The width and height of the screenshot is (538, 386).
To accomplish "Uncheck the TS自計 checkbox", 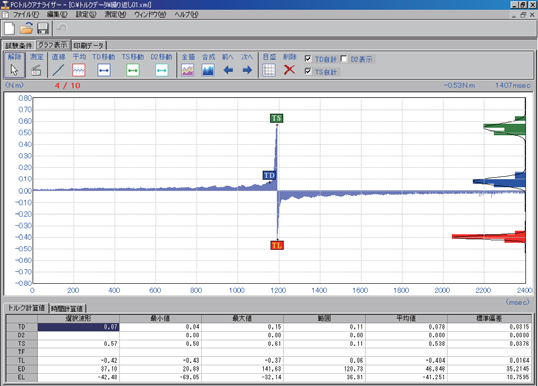I will tap(308, 71).
